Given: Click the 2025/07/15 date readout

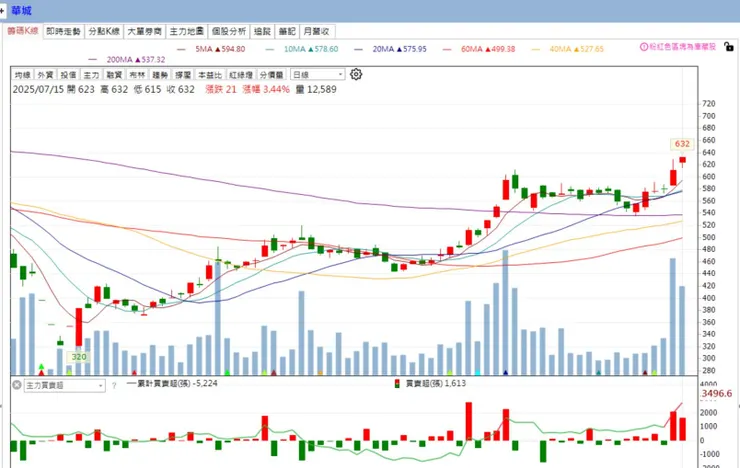Looking at the screenshot, I should [x=38, y=90].
